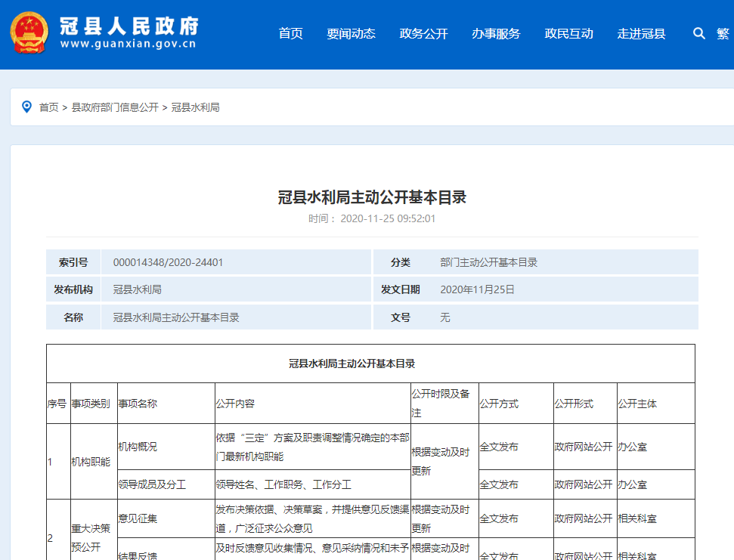Select 办事服务 in the navigation bar
Viewport: 734px width, 560px height.
click(x=496, y=33)
